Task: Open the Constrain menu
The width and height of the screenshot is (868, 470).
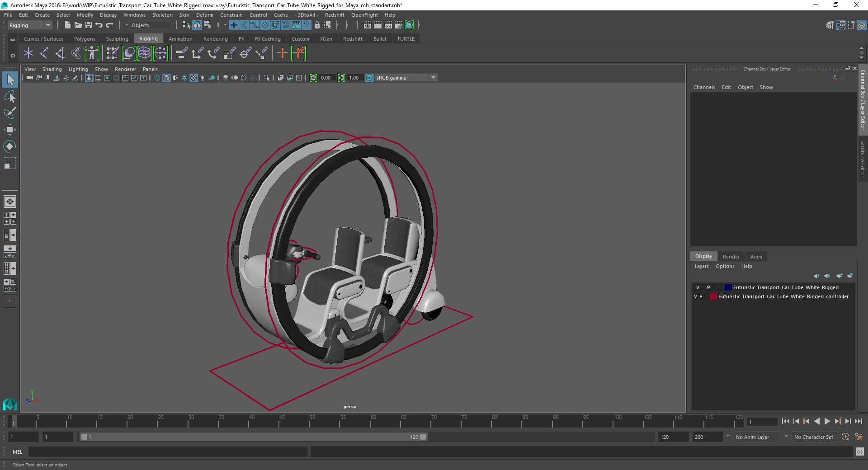Action: 231,15
